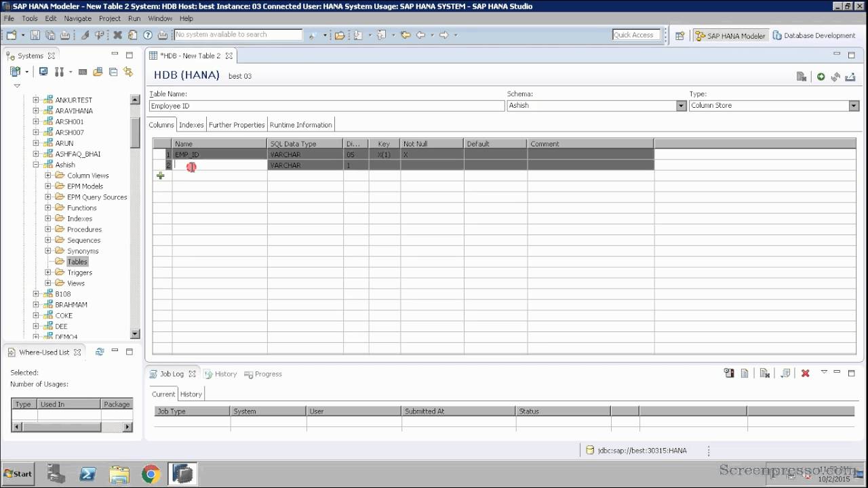
Task: Click the Back navigation arrow
Action: click(420, 35)
